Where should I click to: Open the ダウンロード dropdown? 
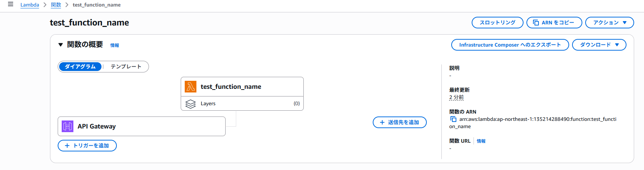click(x=599, y=45)
